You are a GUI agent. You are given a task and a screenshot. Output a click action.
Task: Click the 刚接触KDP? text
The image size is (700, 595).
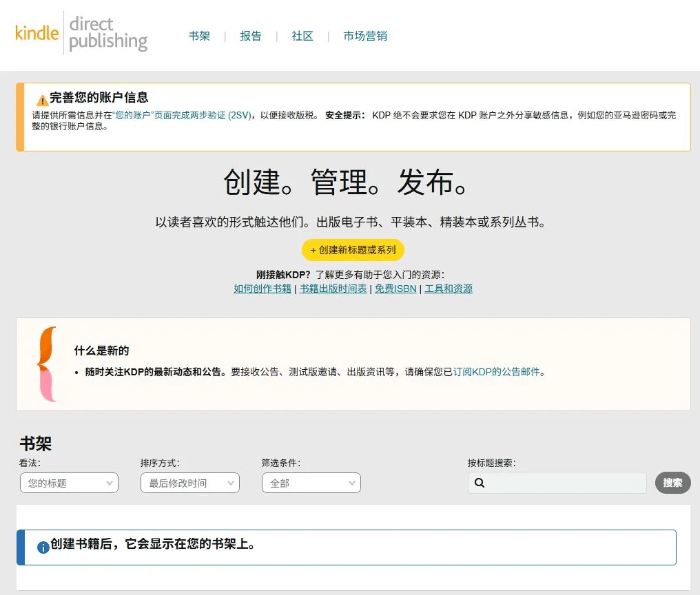tap(283, 275)
